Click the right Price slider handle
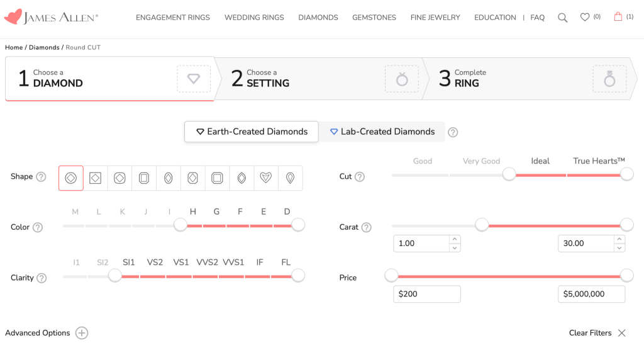This screenshot has width=644, height=355. click(627, 275)
